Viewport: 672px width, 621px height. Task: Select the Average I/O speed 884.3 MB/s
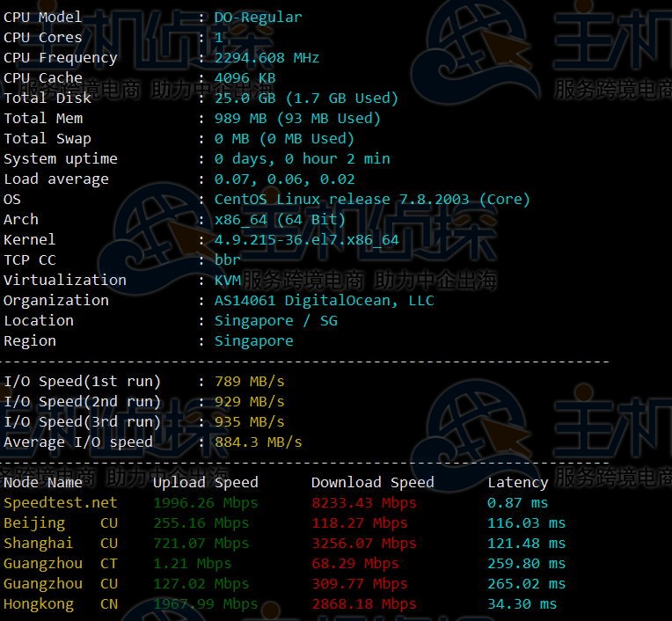pyautogui.click(x=258, y=442)
